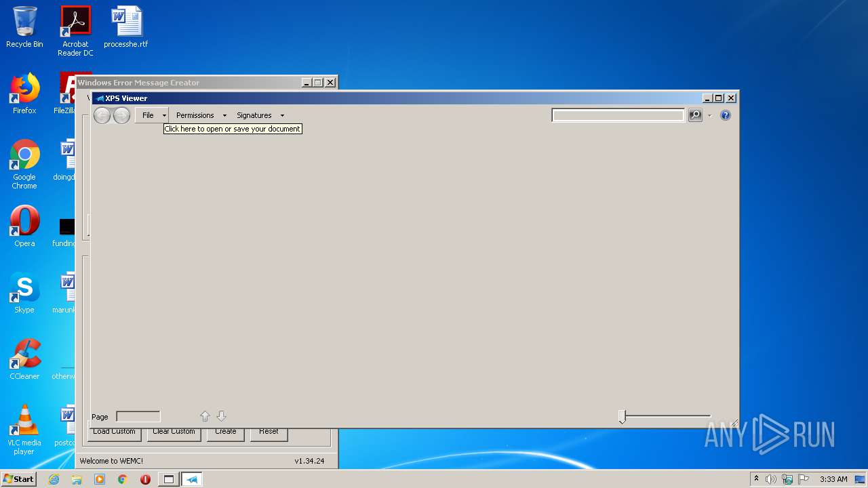Screen dimensions: 868x488
Task: Click Clear Custom button in WEMC window
Action: point(174,434)
